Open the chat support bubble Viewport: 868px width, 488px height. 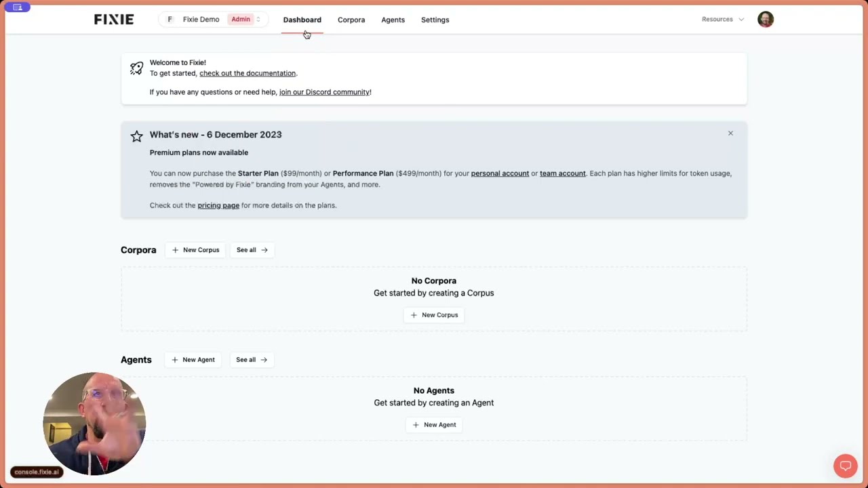point(845,466)
